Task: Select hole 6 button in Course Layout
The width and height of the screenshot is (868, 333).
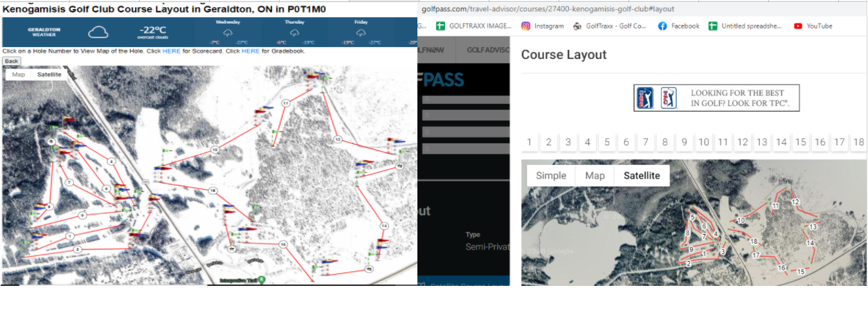Action: (626, 143)
